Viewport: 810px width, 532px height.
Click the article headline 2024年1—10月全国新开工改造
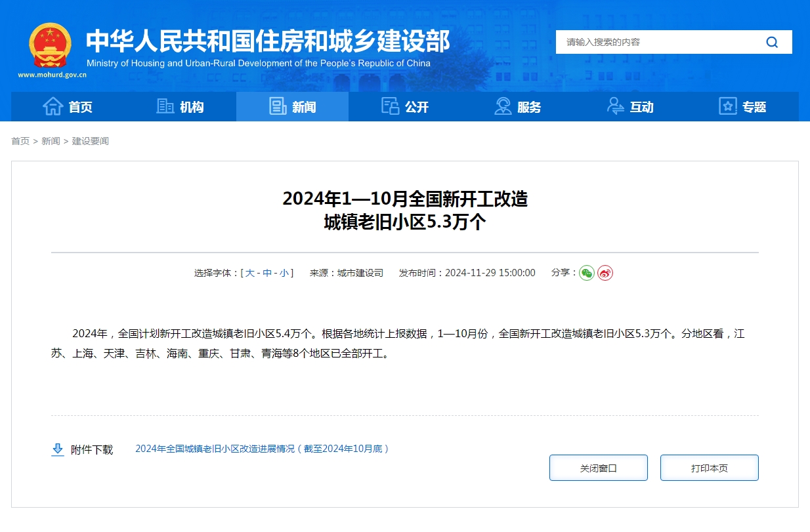[x=405, y=199]
